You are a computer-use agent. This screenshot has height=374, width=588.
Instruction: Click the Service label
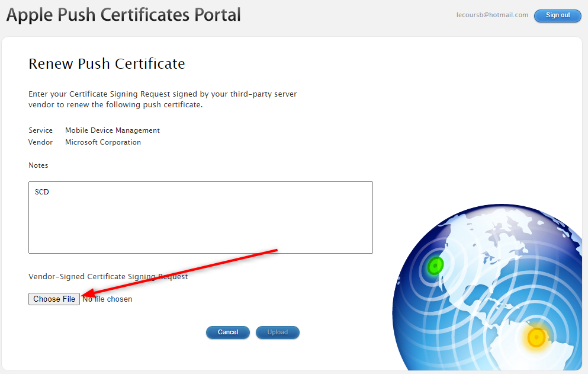[x=40, y=130]
